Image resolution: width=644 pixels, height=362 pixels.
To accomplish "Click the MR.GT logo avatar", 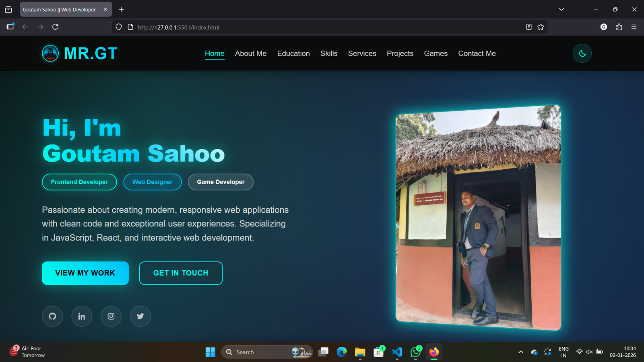I will (x=50, y=53).
